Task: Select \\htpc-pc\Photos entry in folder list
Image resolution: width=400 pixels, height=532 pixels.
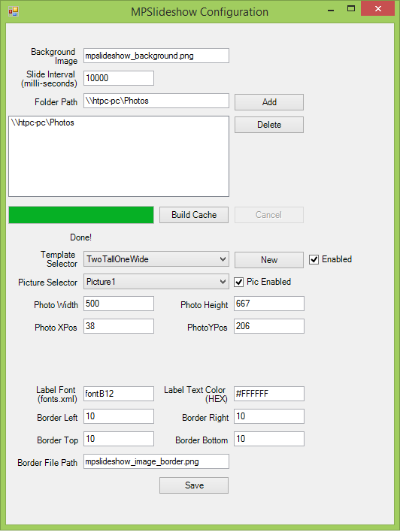Action: pyautogui.click(x=42, y=122)
